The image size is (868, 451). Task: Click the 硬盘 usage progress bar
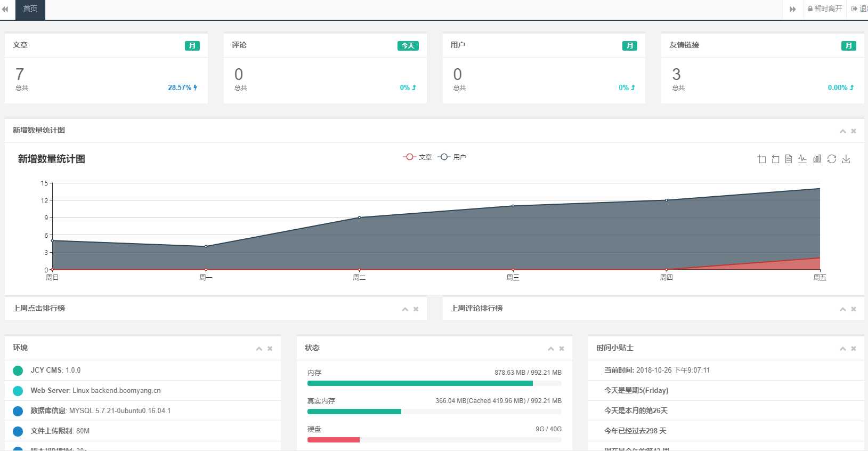pyautogui.click(x=434, y=440)
